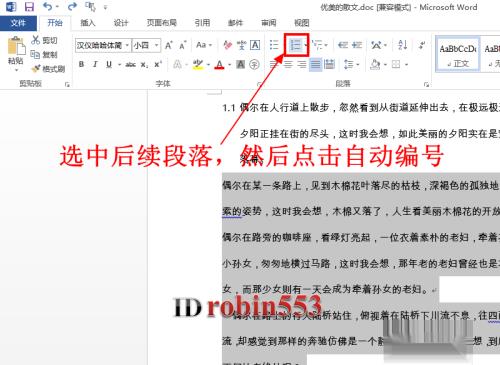
Task: Click the Format Painter brush icon
Action: (35, 69)
